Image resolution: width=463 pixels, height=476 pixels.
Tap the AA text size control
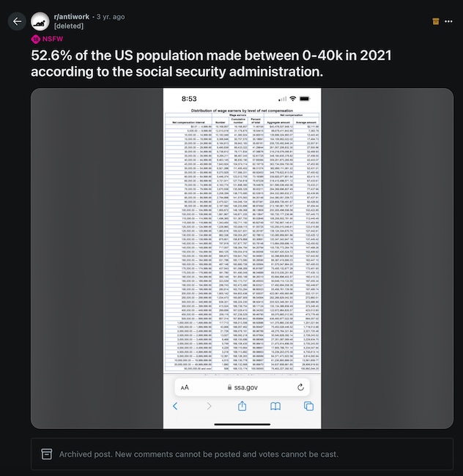coord(185,387)
